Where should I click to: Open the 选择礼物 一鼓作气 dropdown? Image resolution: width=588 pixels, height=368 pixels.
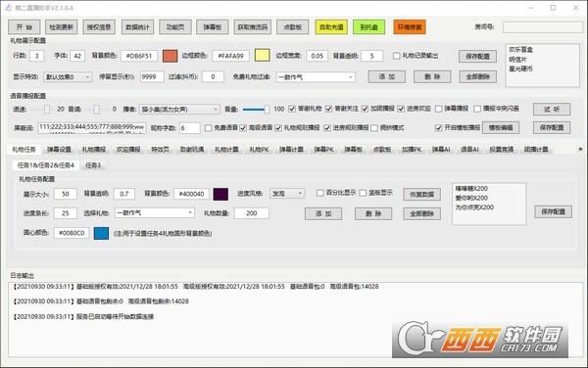(155, 213)
